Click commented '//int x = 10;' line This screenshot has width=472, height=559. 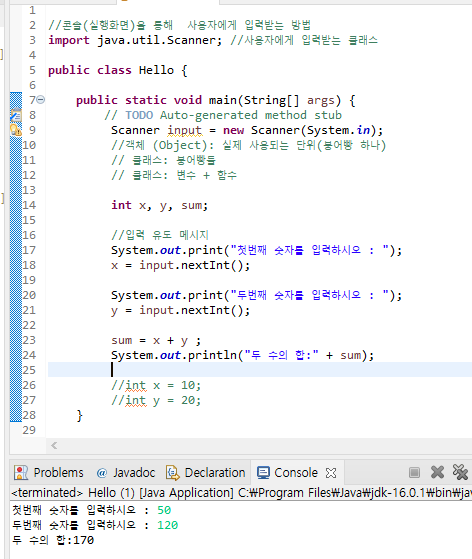click(156, 385)
